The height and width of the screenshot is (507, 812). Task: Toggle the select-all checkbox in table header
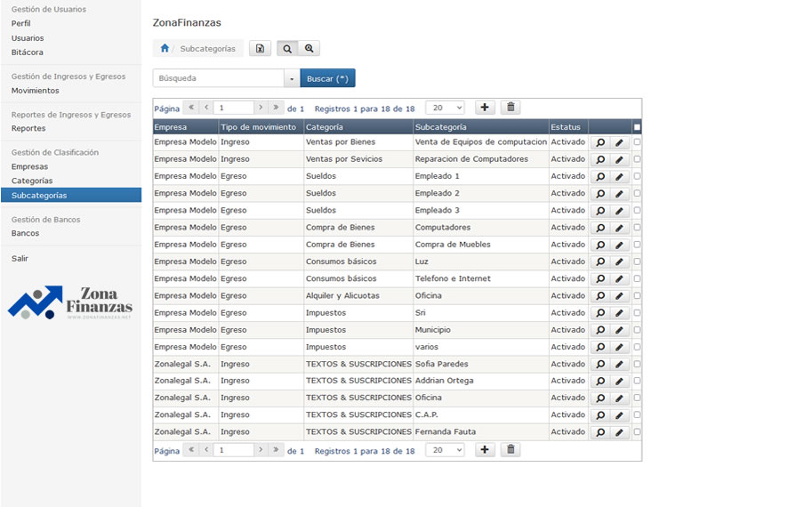click(637, 127)
